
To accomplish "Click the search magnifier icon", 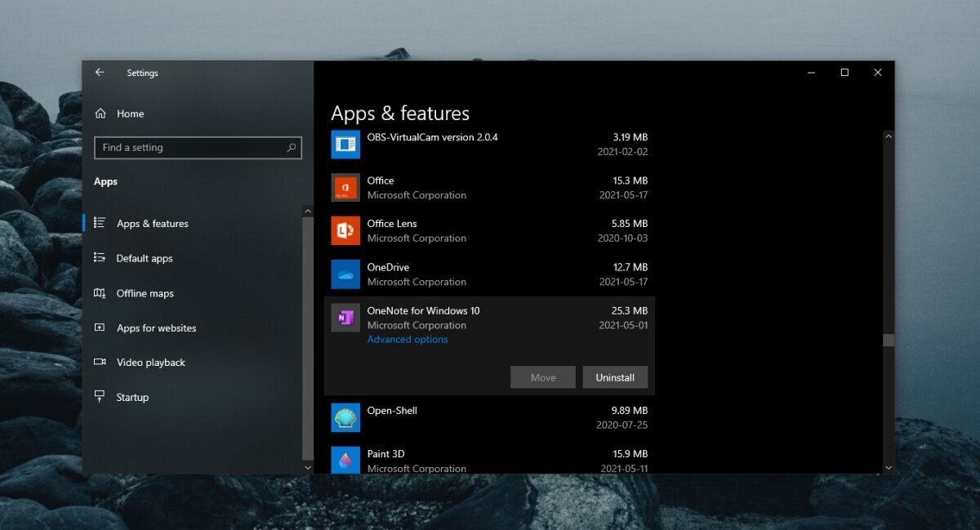I will (291, 148).
